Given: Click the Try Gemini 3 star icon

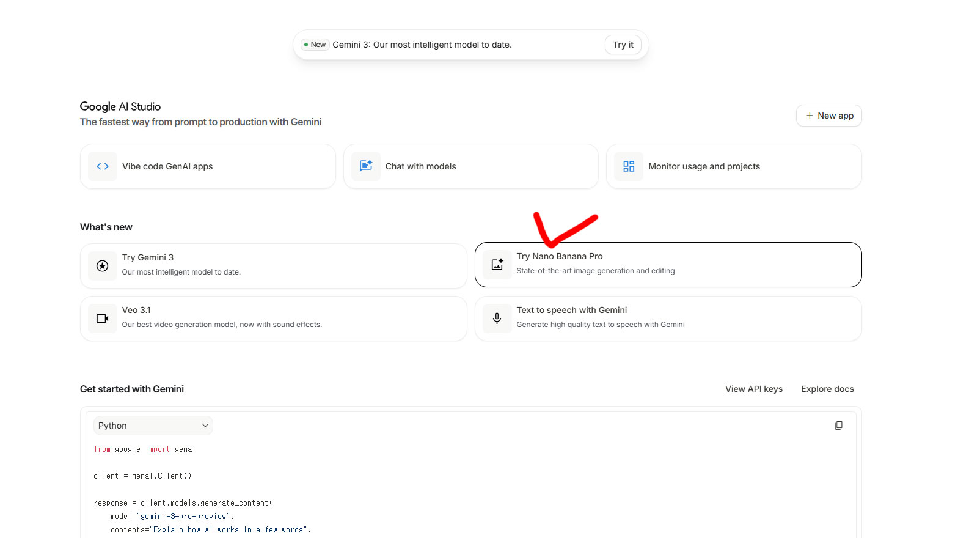Looking at the screenshot, I should click(x=103, y=266).
